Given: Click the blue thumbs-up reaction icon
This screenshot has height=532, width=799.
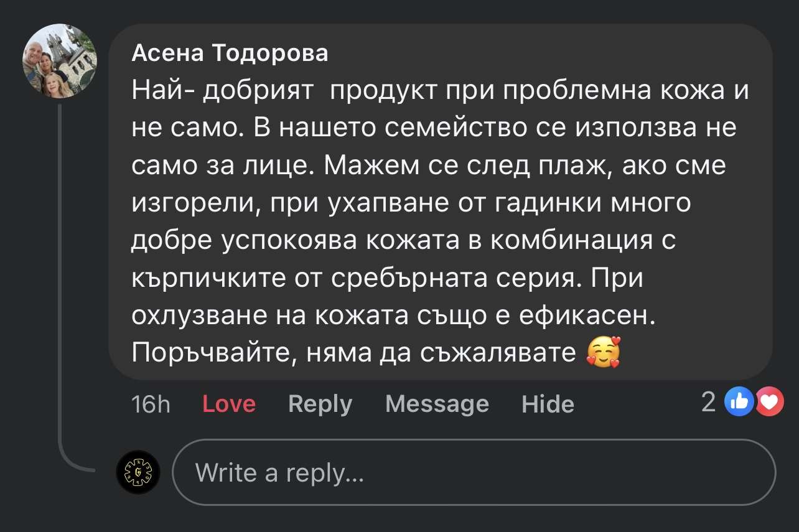Looking at the screenshot, I should coord(739,403).
